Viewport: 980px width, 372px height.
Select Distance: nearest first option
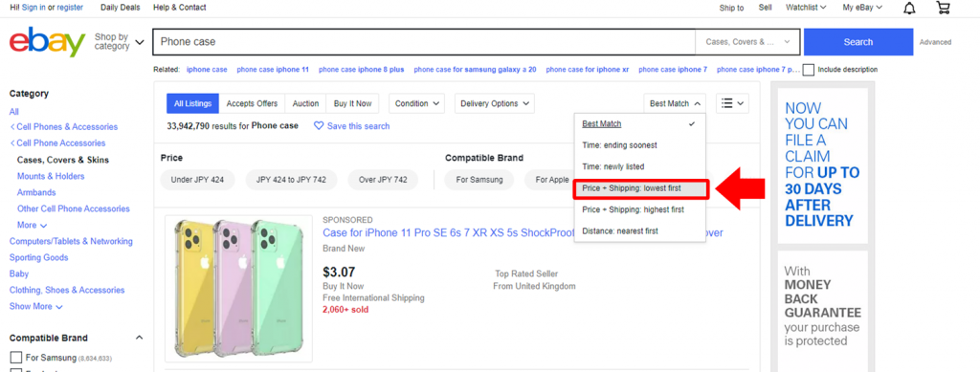coord(639,230)
